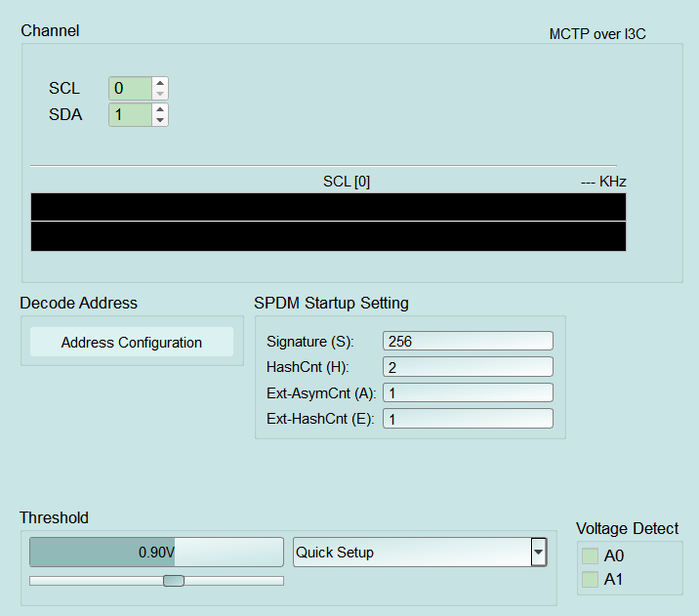The image size is (699, 616).
Task: Click the SCL [0] waveform preview
Action: click(x=328, y=222)
